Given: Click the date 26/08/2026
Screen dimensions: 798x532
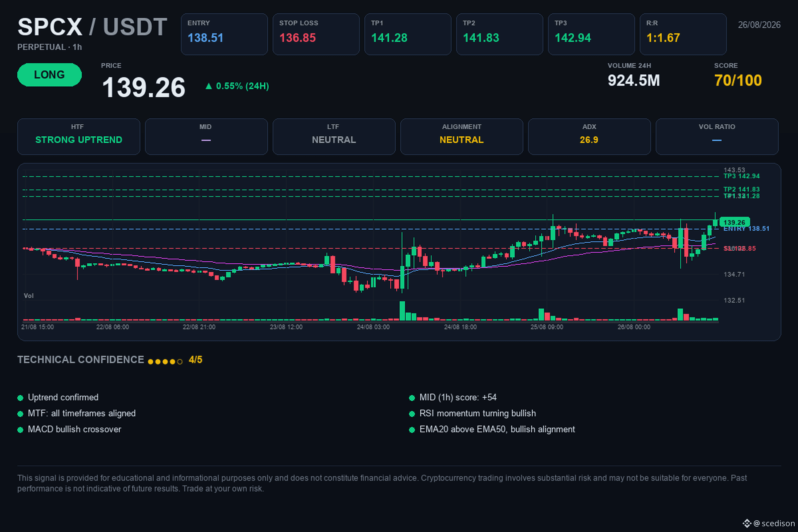Looking at the screenshot, I should coord(759,25).
